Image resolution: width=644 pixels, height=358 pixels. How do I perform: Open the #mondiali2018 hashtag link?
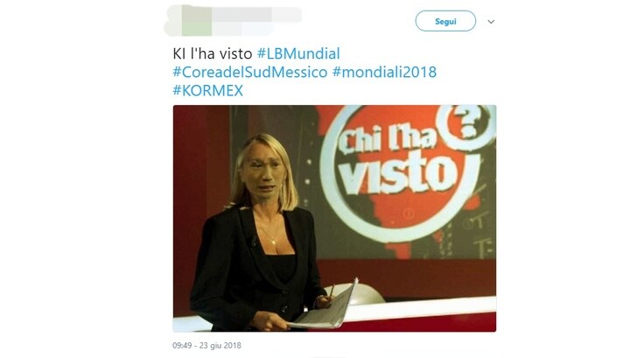point(384,73)
